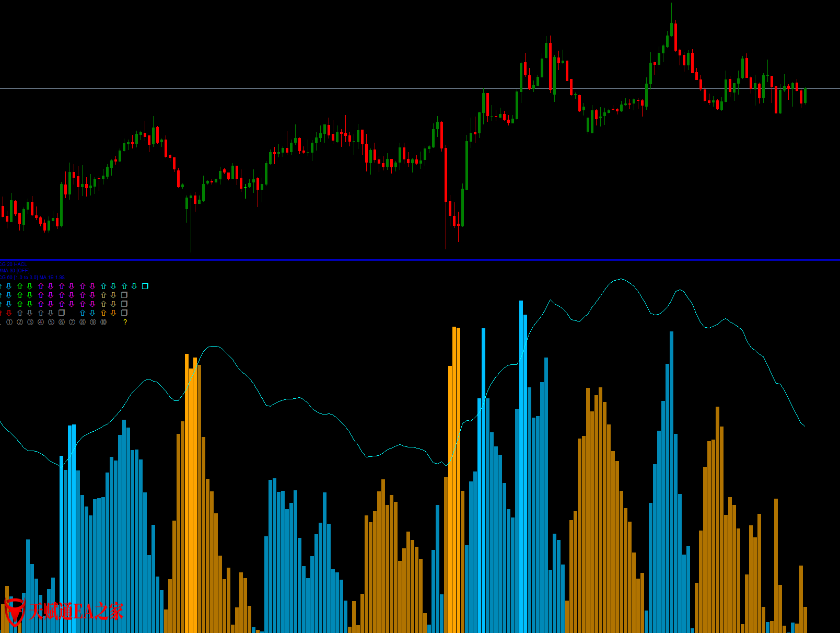This screenshot has height=633, width=840.
Task: Choose circled number 8 in the bottom row
Action: [83, 322]
